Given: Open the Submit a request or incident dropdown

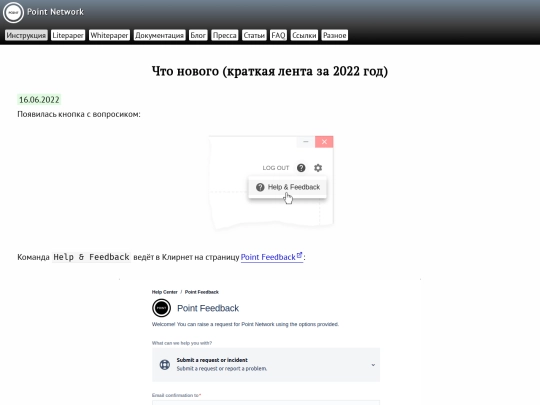Looking at the screenshot, I should point(266,365).
